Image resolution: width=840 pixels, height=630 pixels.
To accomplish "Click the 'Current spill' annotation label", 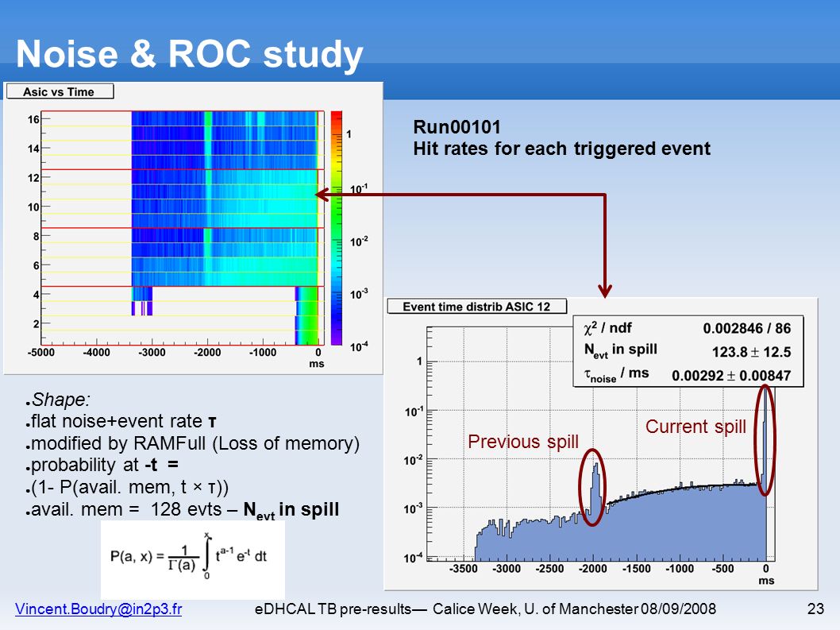I will coord(696,427).
